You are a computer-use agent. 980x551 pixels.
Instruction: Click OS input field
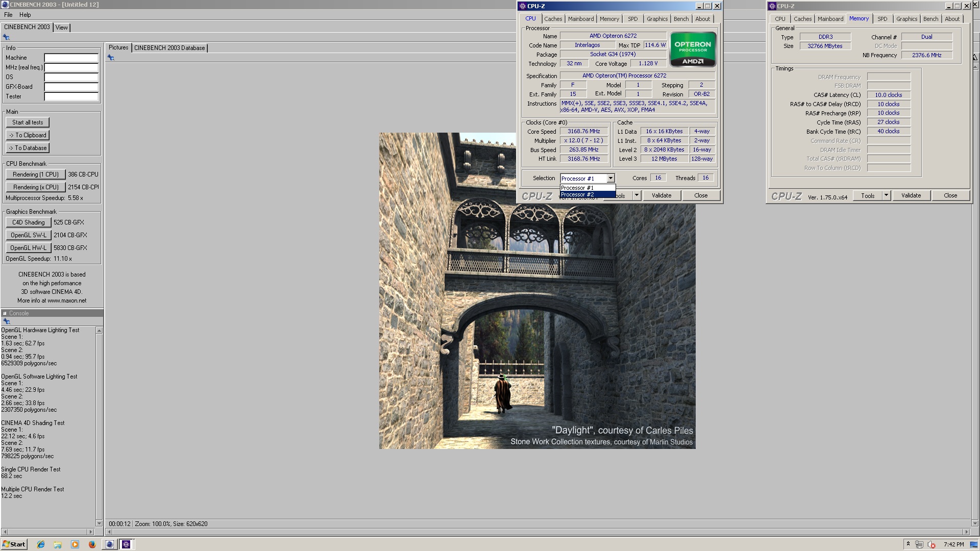[71, 77]
